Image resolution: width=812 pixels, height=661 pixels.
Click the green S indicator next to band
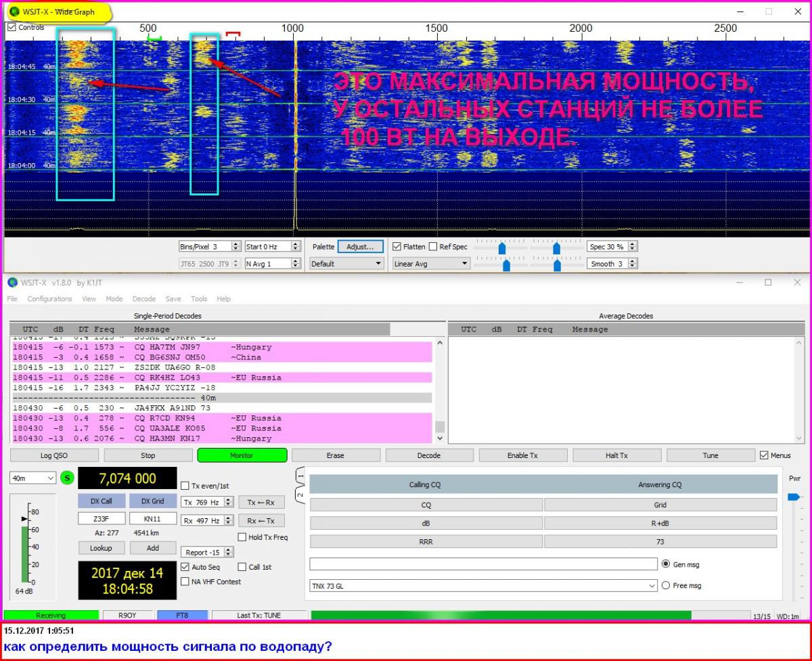[67, 478]
